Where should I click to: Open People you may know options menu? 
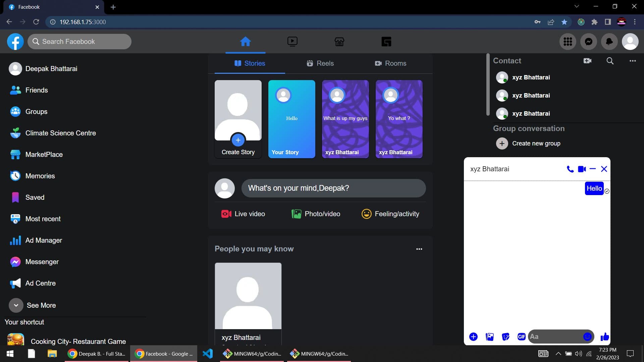(x=419, y=249)
